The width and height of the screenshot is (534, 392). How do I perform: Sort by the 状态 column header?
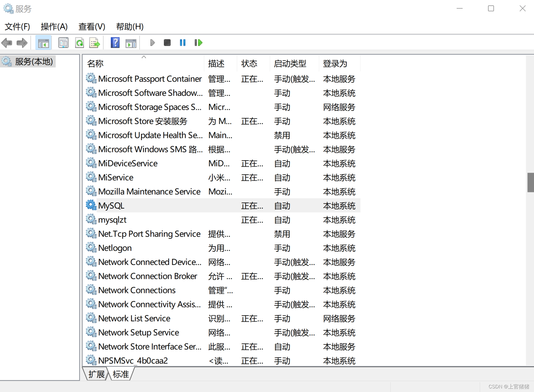point(254,63)
